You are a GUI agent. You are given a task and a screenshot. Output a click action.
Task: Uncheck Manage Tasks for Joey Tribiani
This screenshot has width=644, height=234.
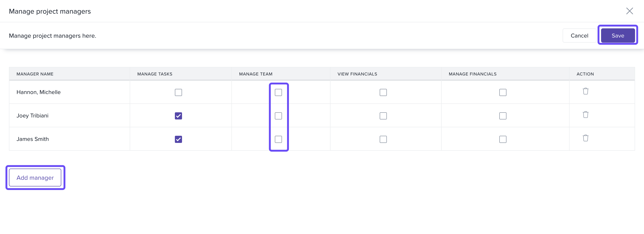[x=178, y=116]
